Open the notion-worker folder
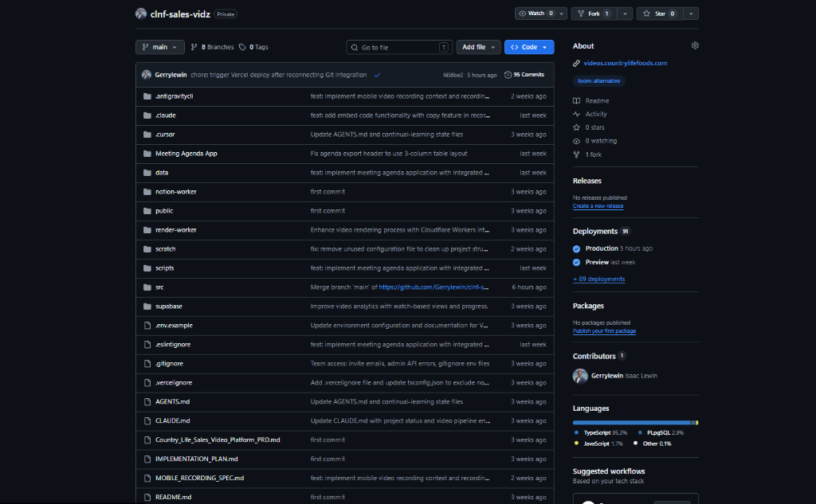816x504 pixels. [x=176, y=192]
